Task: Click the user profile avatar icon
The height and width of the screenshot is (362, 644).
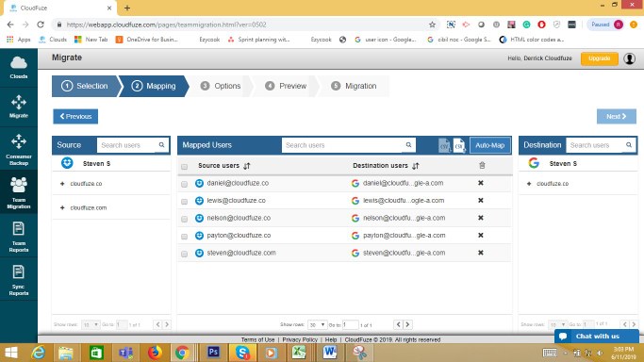Action: 629,58
